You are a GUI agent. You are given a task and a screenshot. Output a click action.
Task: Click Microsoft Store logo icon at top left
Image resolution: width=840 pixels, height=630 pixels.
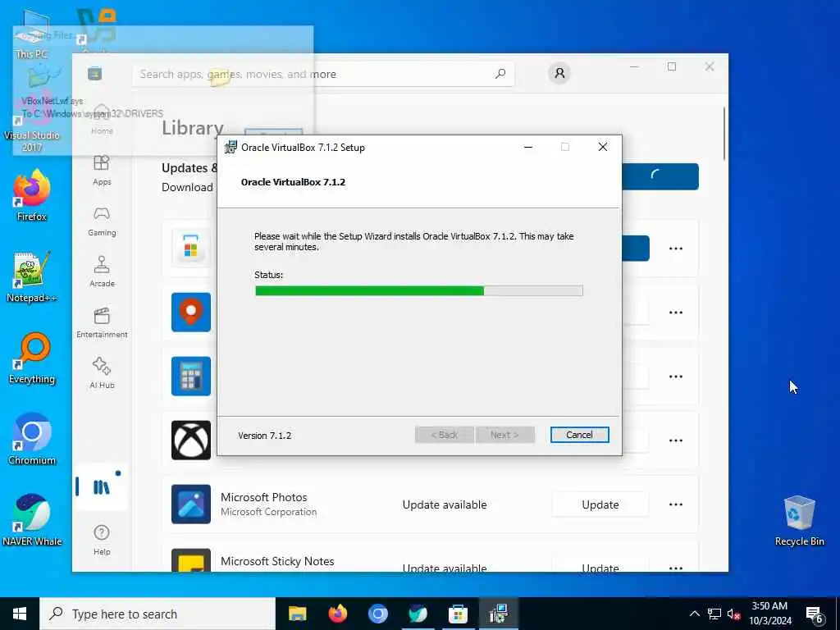coord(95,73)
